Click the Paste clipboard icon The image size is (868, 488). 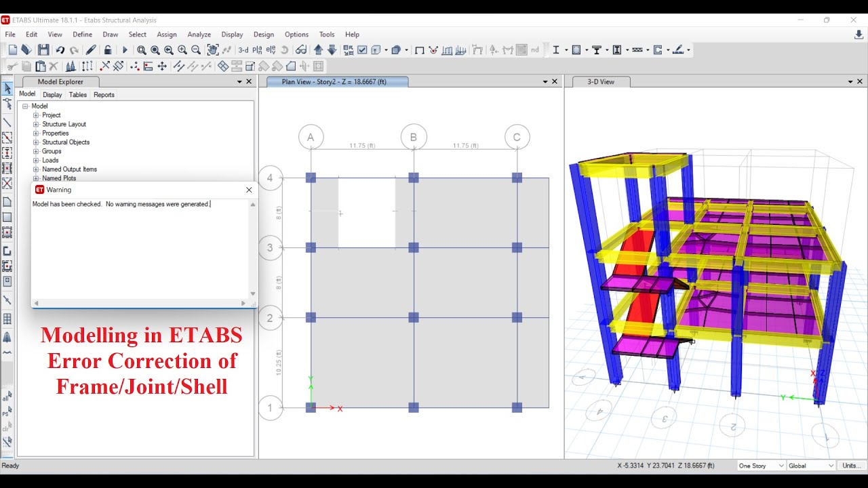(x=41, y=66)
